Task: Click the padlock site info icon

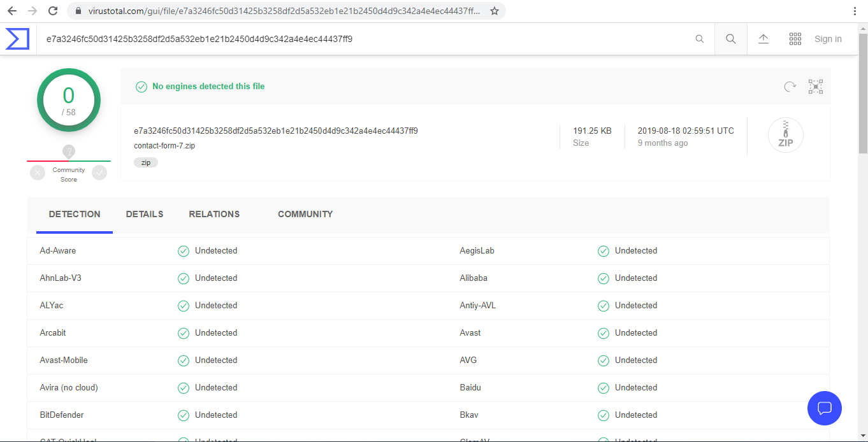Action: pos(78,11)
